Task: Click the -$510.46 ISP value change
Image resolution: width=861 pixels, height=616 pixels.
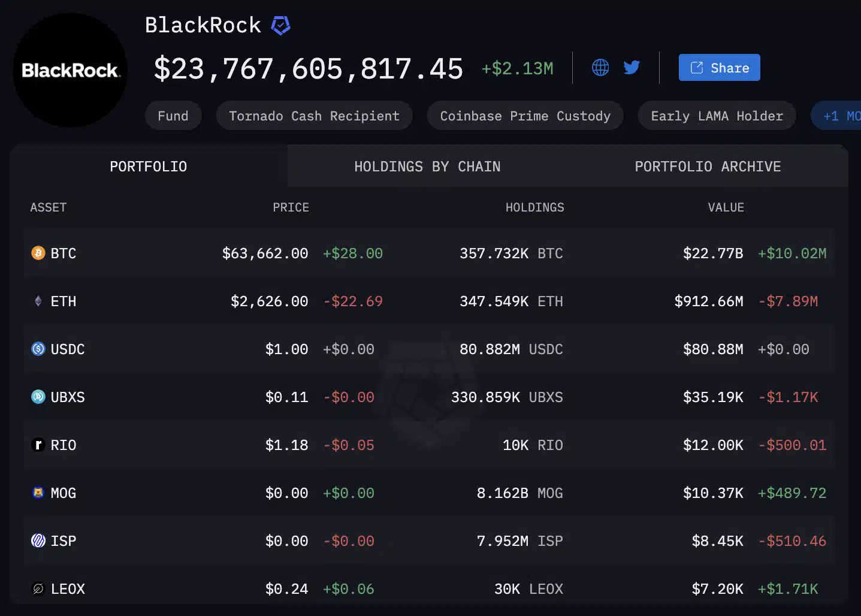Action: (x=792, y=541)
